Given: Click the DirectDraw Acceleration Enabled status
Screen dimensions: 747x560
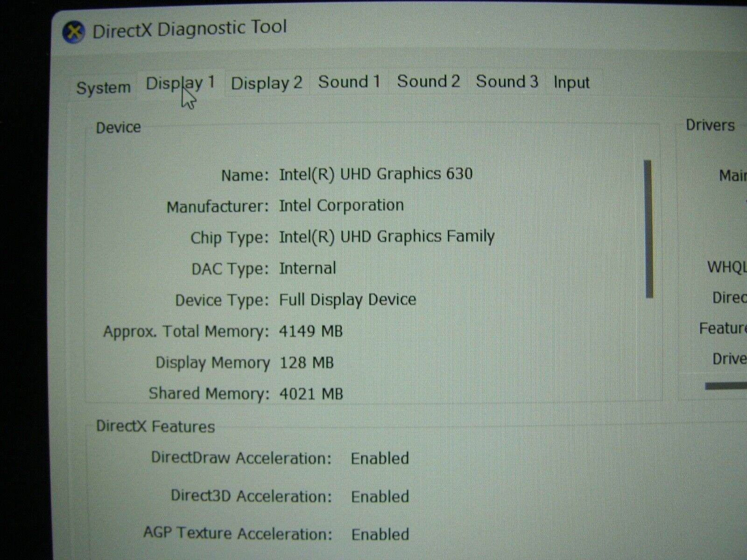Looking at the screenshot, I should 380,459.
